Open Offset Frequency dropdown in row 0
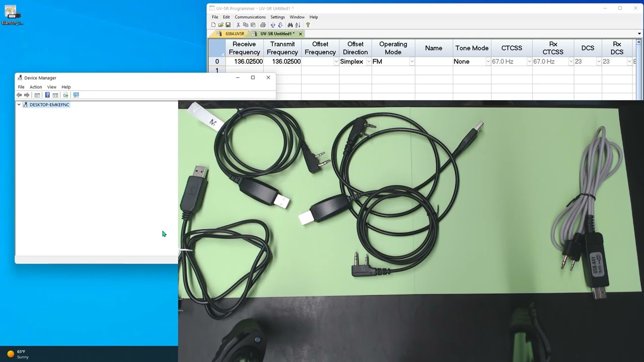This screenshot has height=362, width=644. [336, 62]
